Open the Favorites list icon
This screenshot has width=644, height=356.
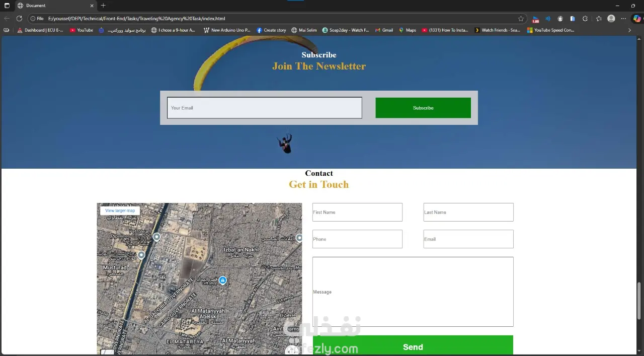pyautogui.click(x=599, y=19)
